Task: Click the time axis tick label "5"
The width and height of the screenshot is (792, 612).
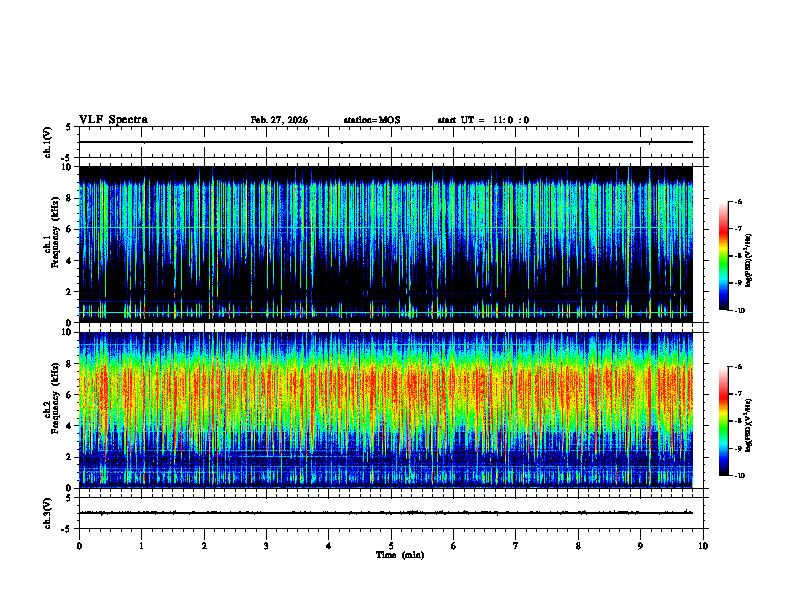Action: [391, 546]
